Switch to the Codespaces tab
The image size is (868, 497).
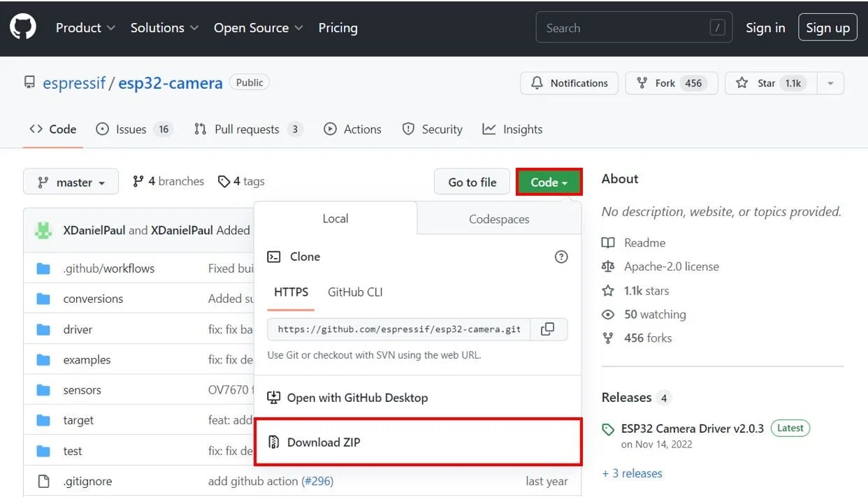pyautogui.click(x=499, y=219)
